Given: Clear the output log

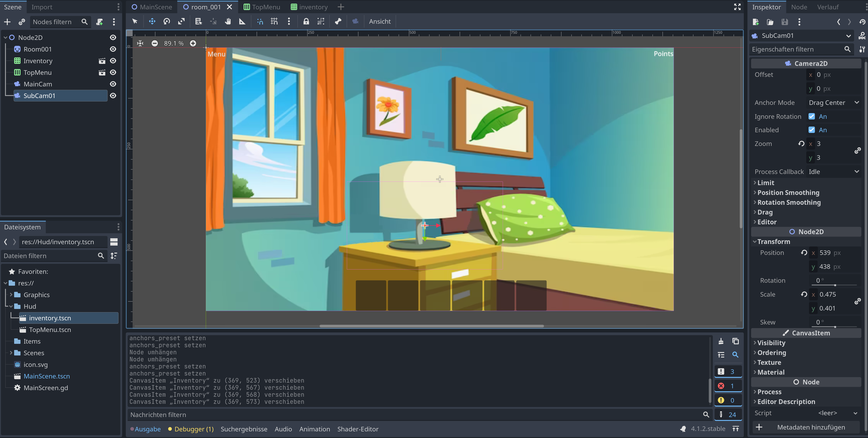Looking at the screenshot, I should [721, 341].
